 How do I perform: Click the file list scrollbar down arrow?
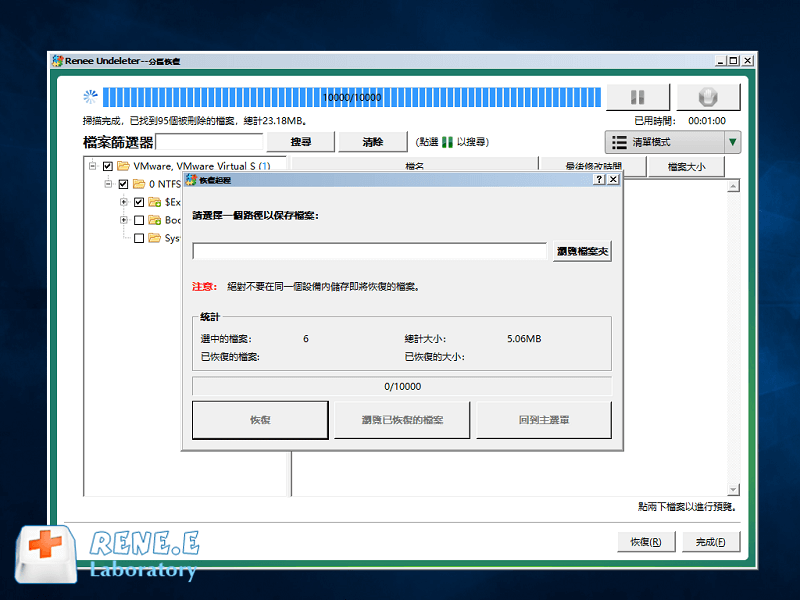coord(733,490)
